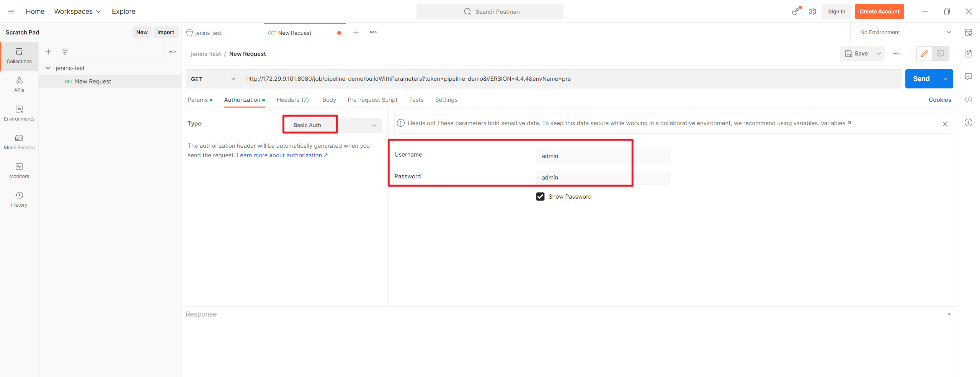The width and height of the screenshot is (980, 377).
Task: Click the Create Account button
Action: pyautogui.click(x=879, y=11)
